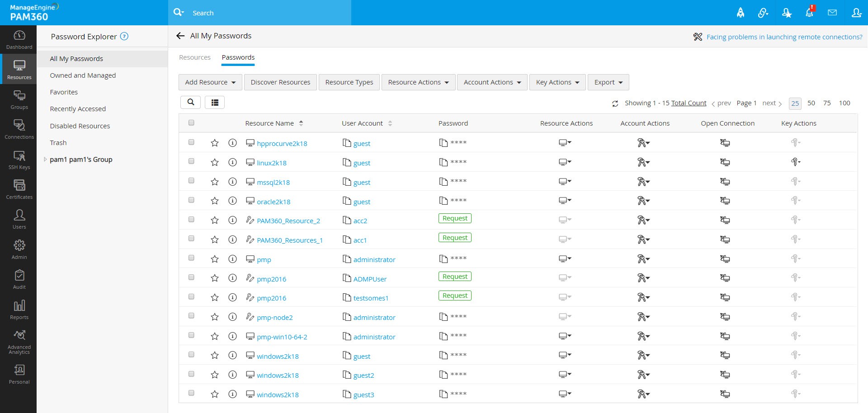The height and width of the screenshot is (413, 868).
Task: Copy user account name acc2
Action: point(347,220)
